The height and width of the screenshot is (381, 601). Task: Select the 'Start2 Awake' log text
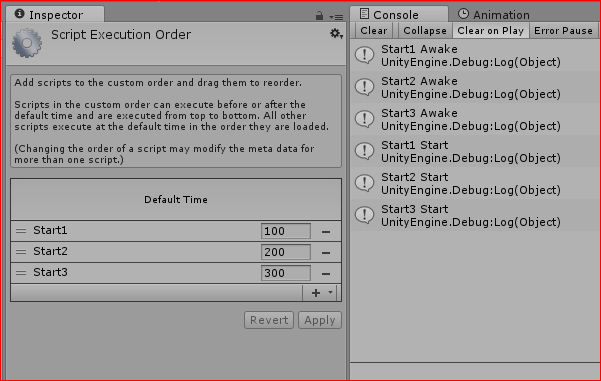419,81
